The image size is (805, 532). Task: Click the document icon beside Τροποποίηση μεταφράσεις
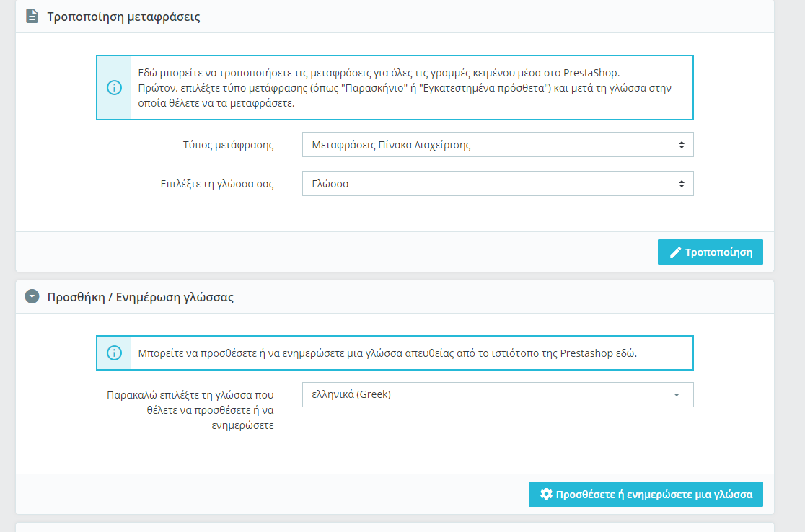[x=32, y=16]
